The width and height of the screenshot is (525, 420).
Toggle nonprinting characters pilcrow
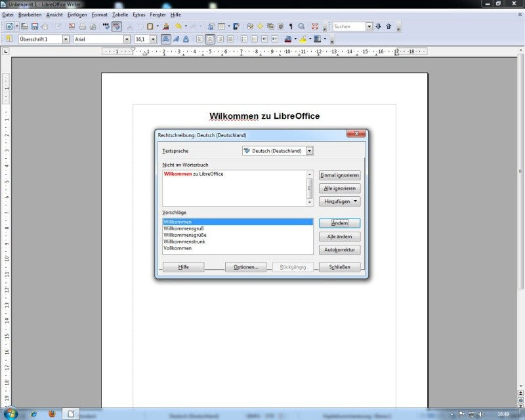(291, 26)
